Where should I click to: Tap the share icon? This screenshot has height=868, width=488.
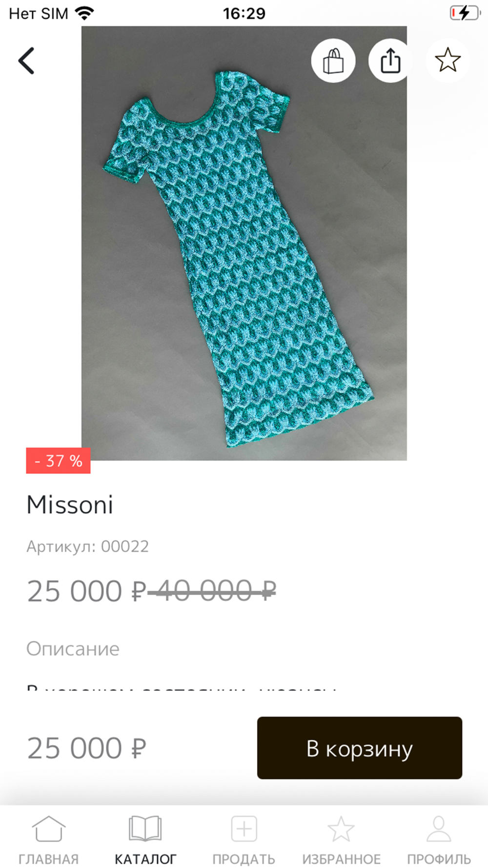[x=390, y=61]
